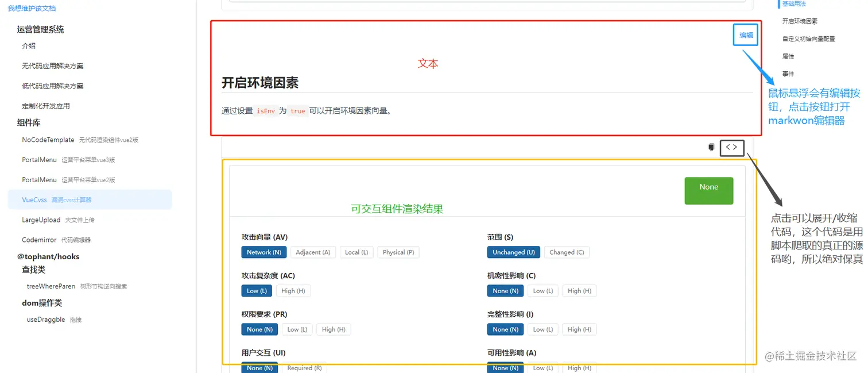This screenshot has width=868, height=373.
Task: Jump to 自定义初始向量配置 in outline
Action: (808, 39)
